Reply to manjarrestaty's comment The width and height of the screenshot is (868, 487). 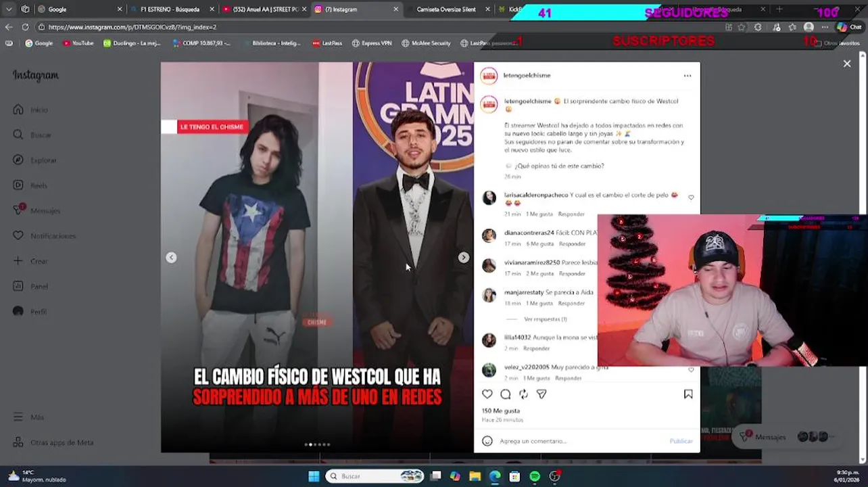click(571, 304)
